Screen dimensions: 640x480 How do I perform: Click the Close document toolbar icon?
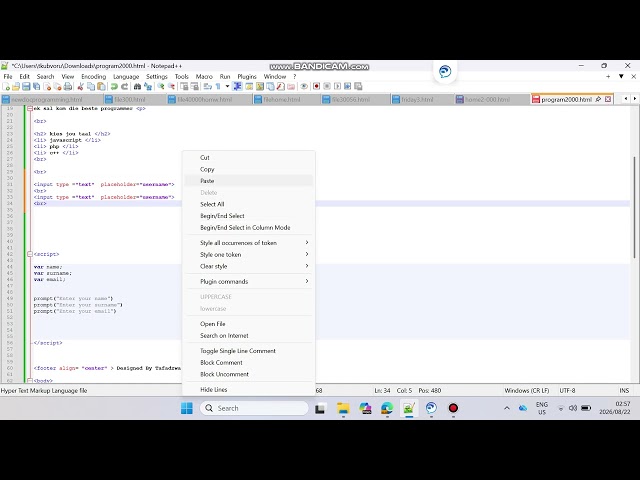tap(47, 87)
